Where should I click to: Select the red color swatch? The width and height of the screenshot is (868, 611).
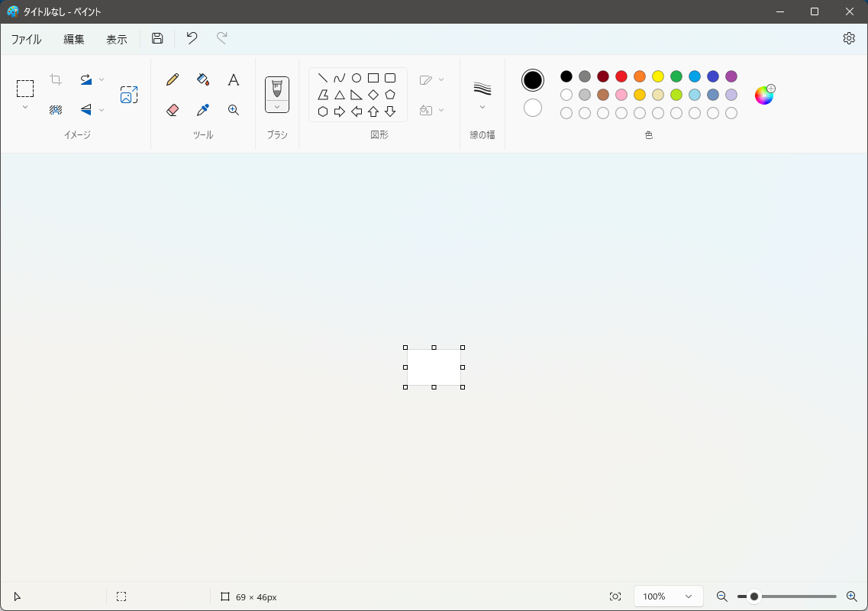[621, 76]
